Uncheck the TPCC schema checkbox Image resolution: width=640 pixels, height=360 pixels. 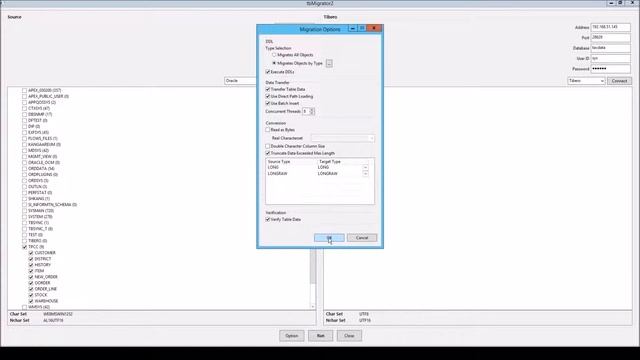[x=24, y=247]
